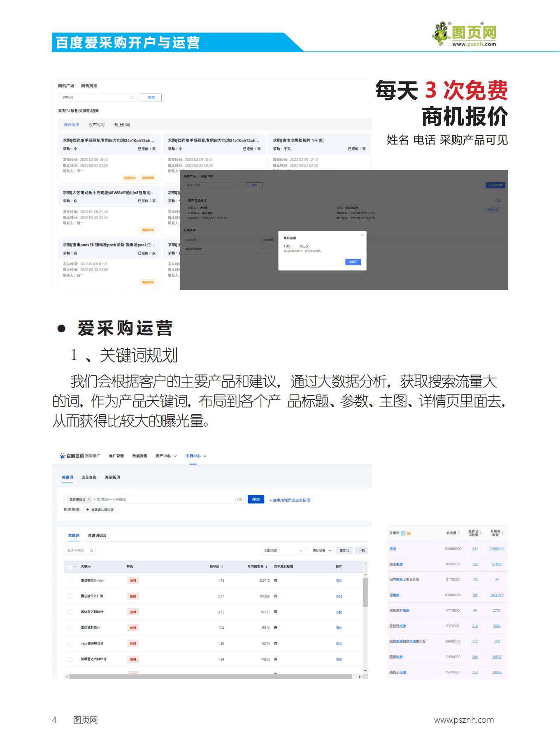Click 知道了 in the 商机电话 dialog
Viewport: 560px width, 754px height.
point(353,262)
